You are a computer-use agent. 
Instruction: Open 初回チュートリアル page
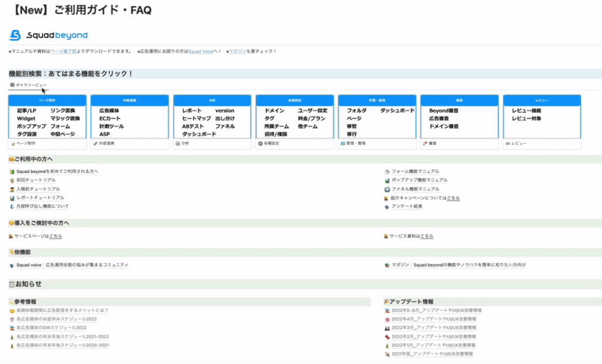pyautogui.click(x=35, y=180)
